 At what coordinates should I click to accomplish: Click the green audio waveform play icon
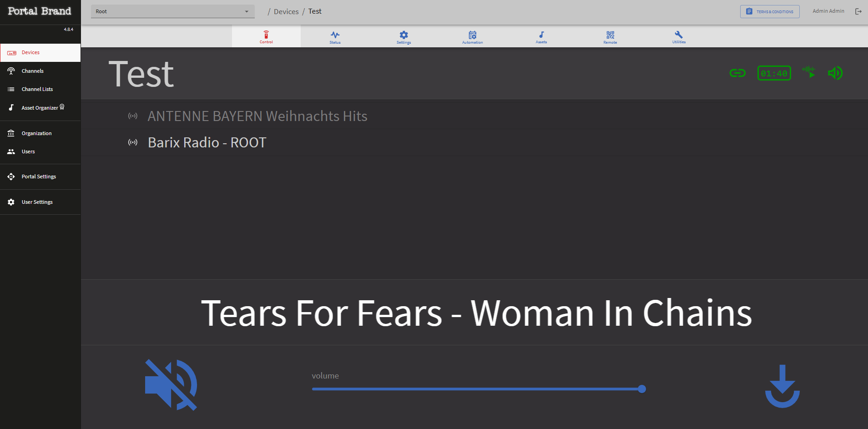[809, 72]
